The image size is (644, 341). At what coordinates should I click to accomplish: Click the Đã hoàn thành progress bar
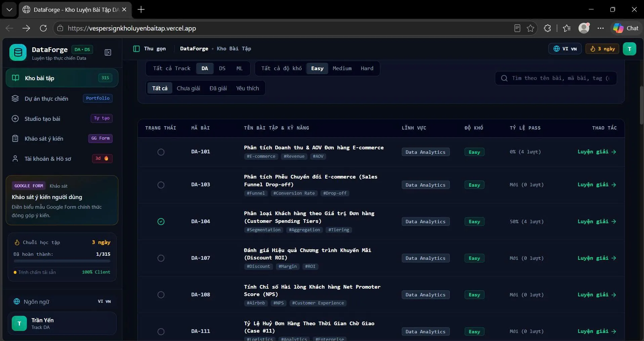(62, 261)
